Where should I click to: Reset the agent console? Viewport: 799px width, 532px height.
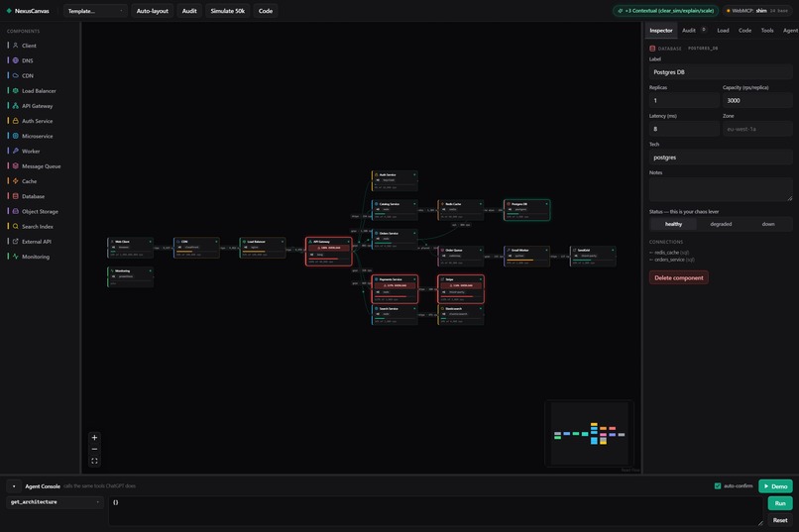(779, 520)
